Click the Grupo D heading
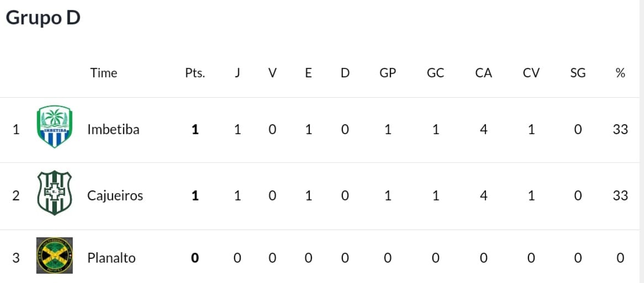Image resolution: width=644 pixels, height=283 pixels. pyautogui.click(x=43, y=18)
